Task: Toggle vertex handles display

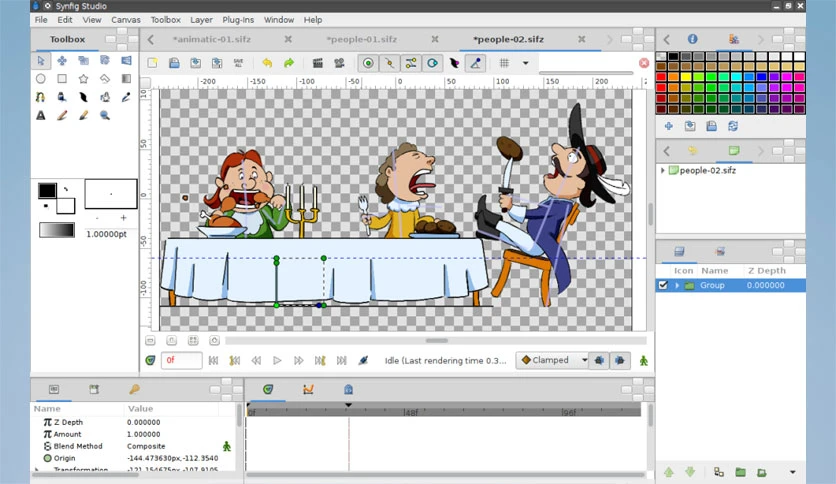Action: (x=389, y=63)
